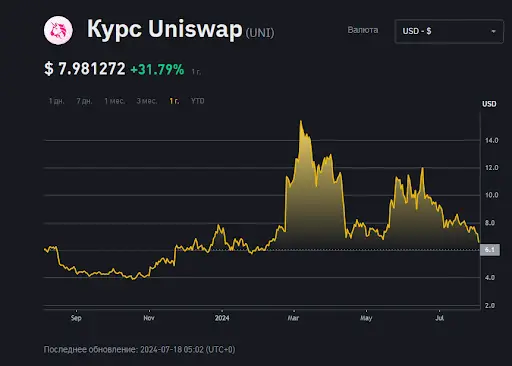This screenshot has height=366, width=512.
Task: Select the 1 дн. time range
Action: [x=57, y=101]
